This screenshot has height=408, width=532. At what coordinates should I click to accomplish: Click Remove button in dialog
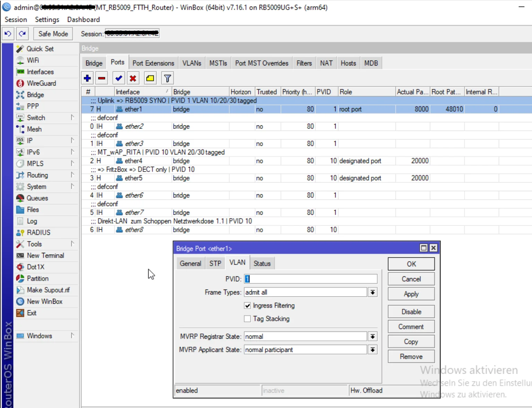click(411, 356)
